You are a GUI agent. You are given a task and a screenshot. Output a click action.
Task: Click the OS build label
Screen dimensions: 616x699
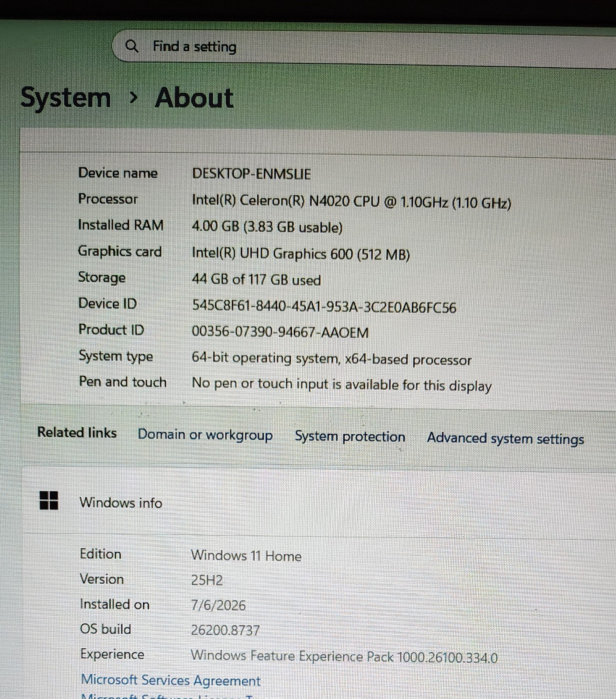coord(105,629)
